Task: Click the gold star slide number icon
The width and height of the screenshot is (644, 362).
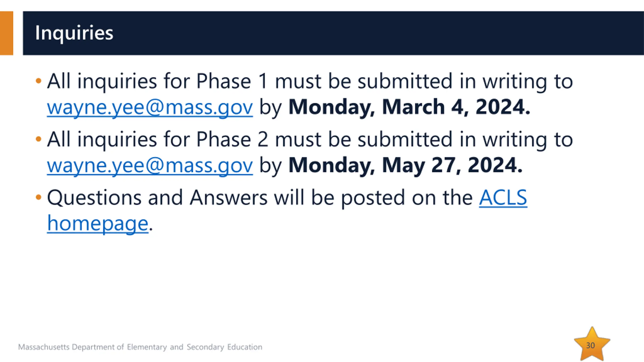Action: pyautogui.click(x=592, y=344)
